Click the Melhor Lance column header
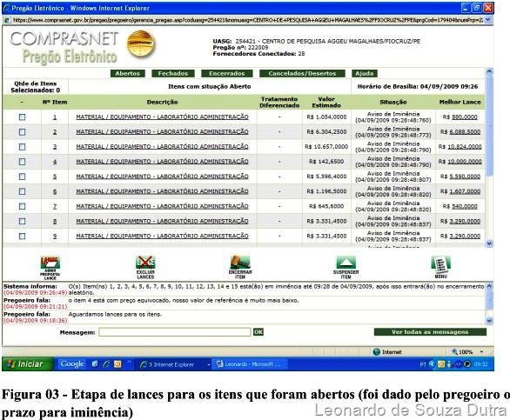The image size is (510, 420). pyautogui.click(x=460, y=102)
